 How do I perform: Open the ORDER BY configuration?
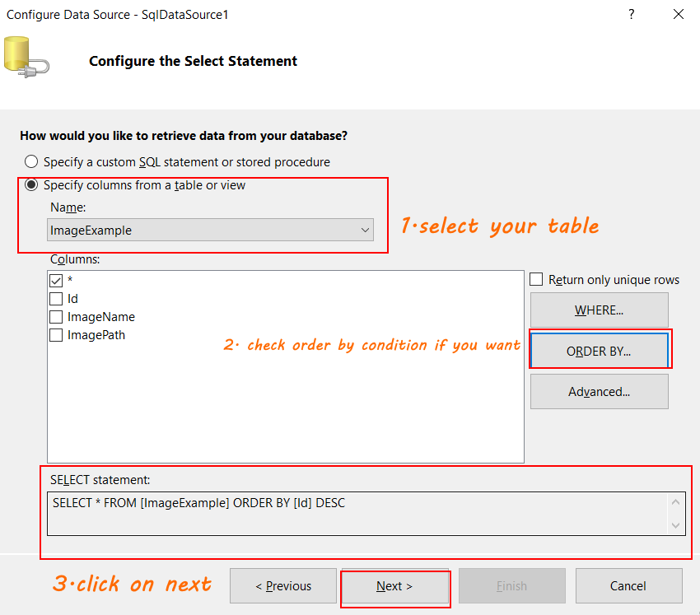pyautogui.click(x=599, y=349)
